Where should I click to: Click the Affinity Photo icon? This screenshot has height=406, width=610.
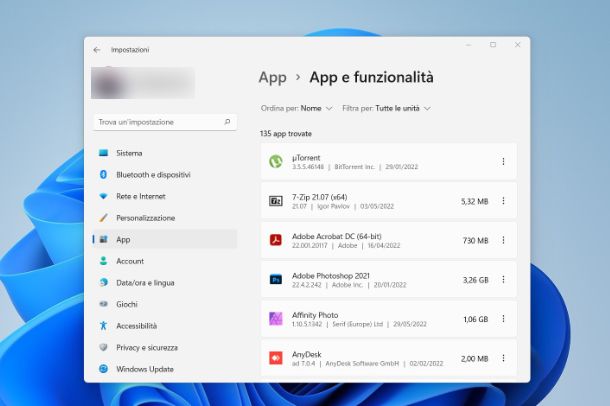276,318
